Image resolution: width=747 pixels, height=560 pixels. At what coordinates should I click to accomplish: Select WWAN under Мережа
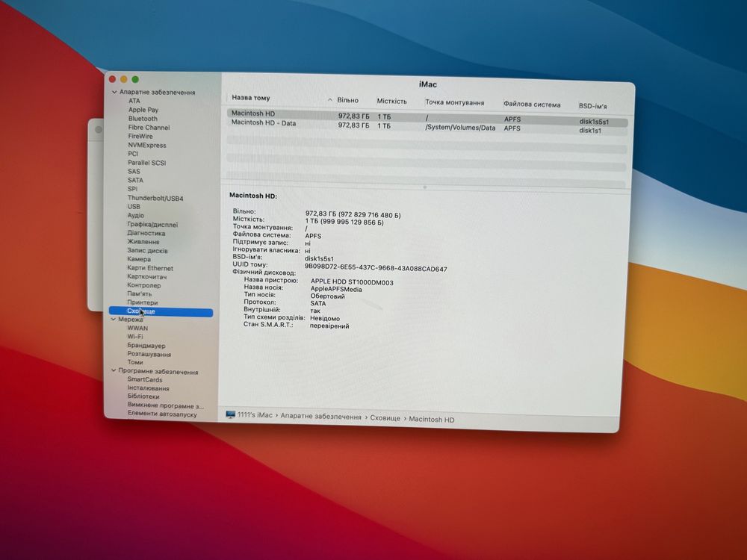coord(137,328)
